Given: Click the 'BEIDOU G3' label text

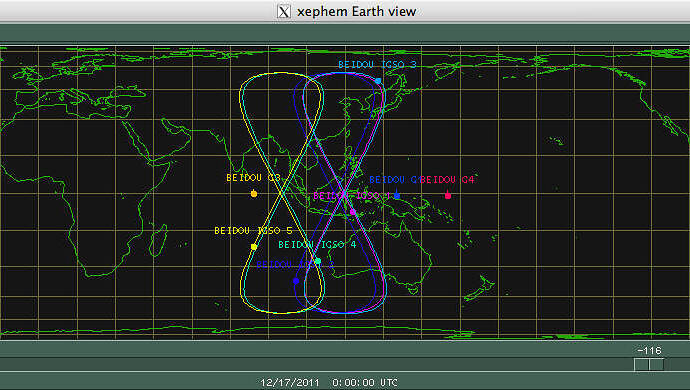Looking at the screenshot, I should 253,178.
